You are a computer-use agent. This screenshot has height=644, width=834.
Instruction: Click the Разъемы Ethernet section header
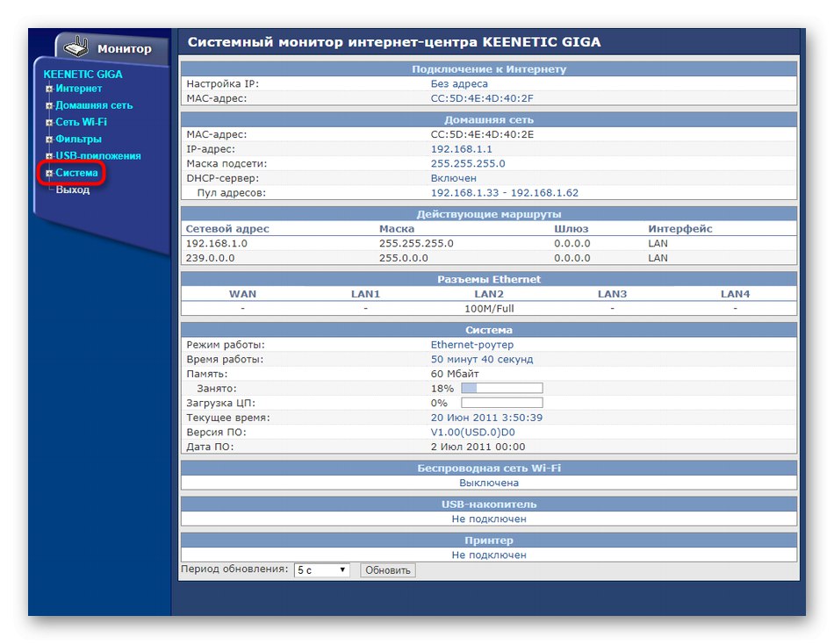tap(489, 280)
